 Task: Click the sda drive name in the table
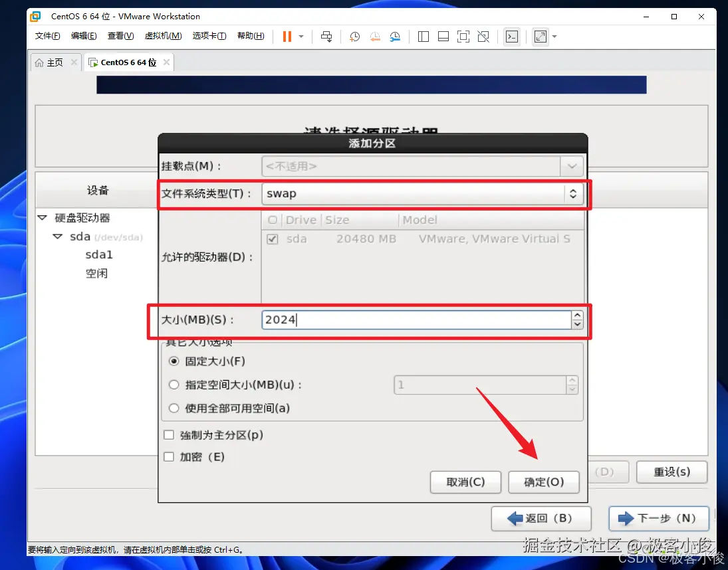[297, 239]
